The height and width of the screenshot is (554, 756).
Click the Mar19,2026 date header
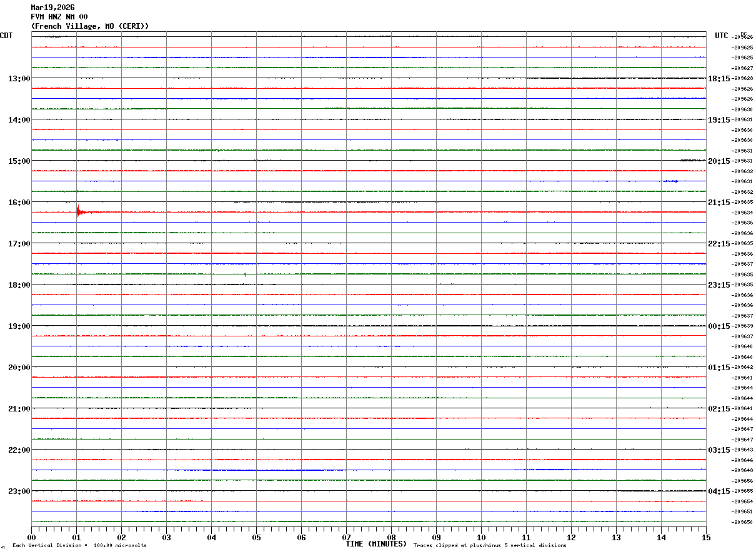click(52, 8)
